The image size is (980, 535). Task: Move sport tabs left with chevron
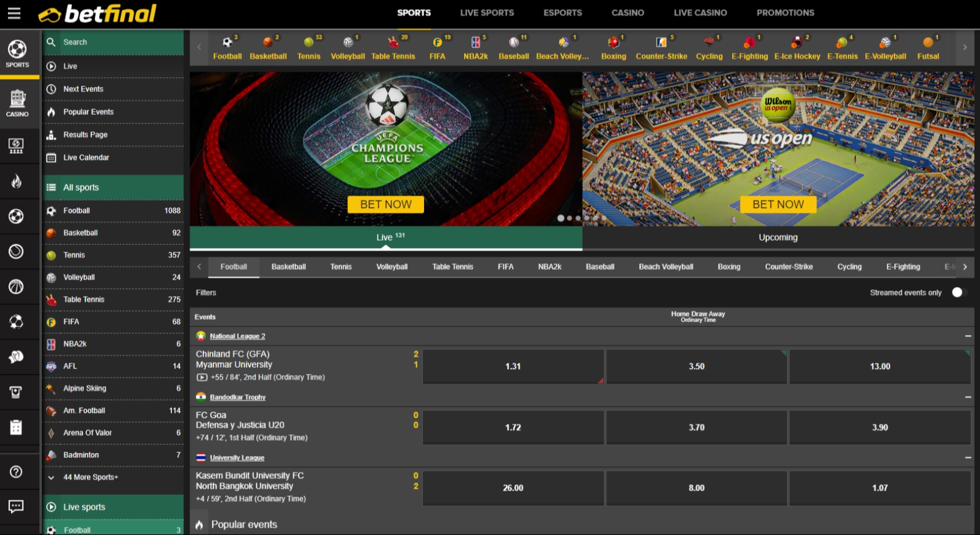[199, 267]
